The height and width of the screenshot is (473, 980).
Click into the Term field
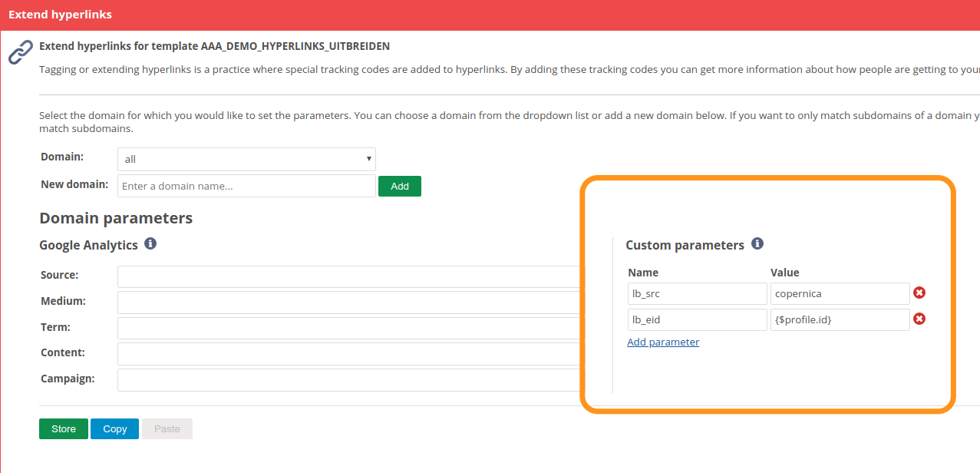pyautogui.click(x=350, y=328)
